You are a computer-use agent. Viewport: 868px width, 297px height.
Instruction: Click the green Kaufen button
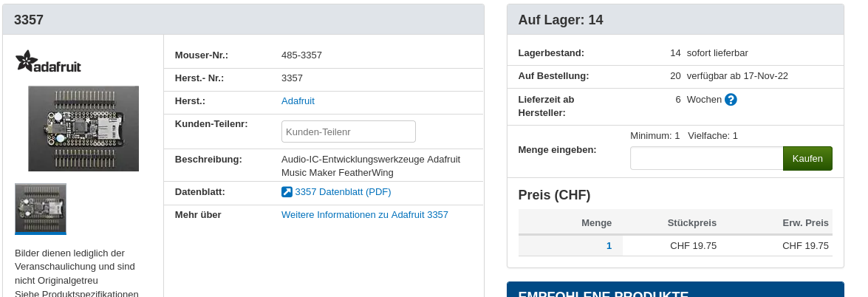807,158
